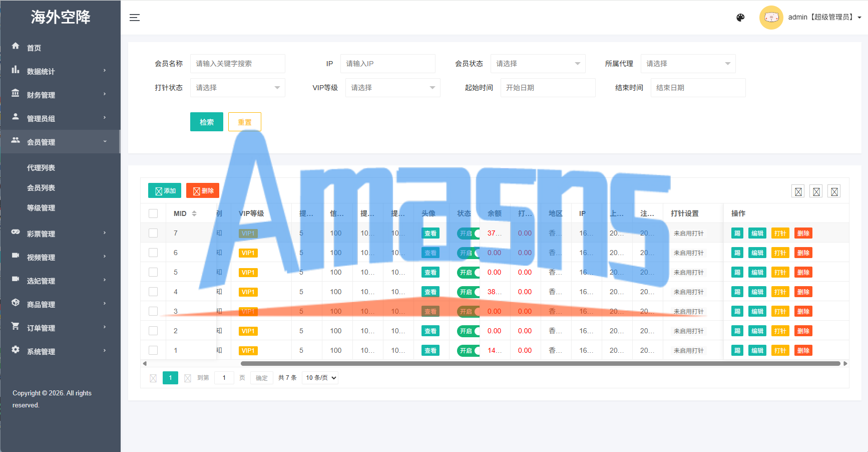Viewport: 868px width, 452px height.
Task: Go to 首页 via the home icon
Action: 16,46
